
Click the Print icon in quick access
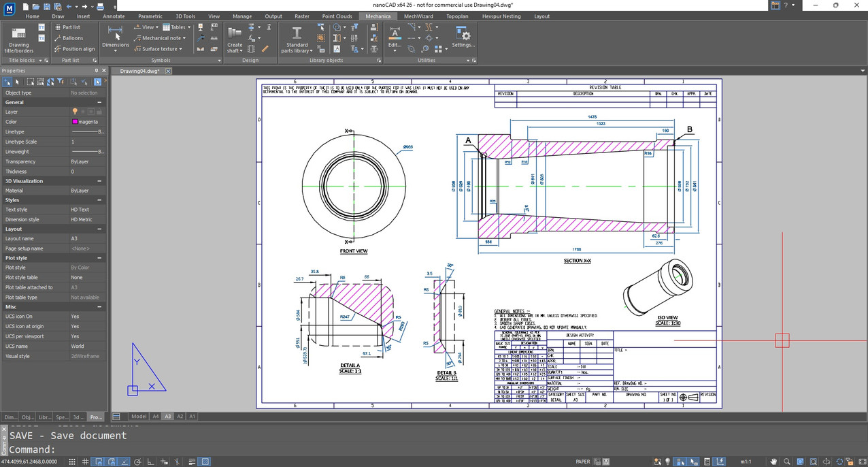tap(101, 5)
